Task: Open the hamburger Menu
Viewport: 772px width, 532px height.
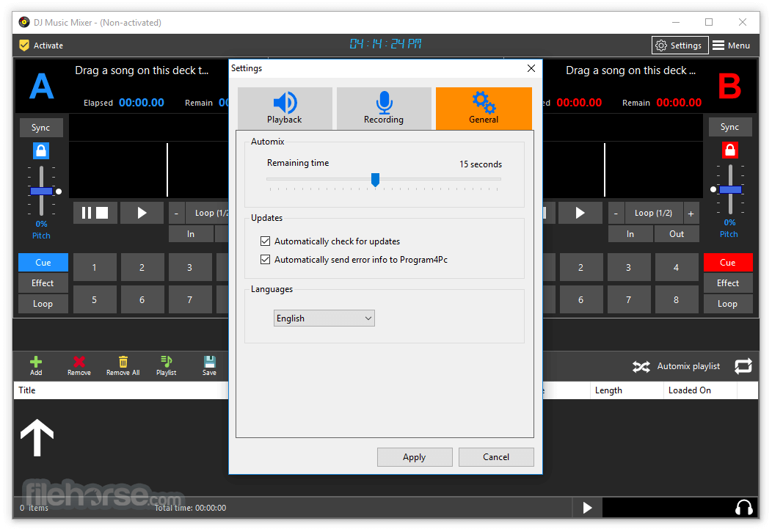Action: 732,45
